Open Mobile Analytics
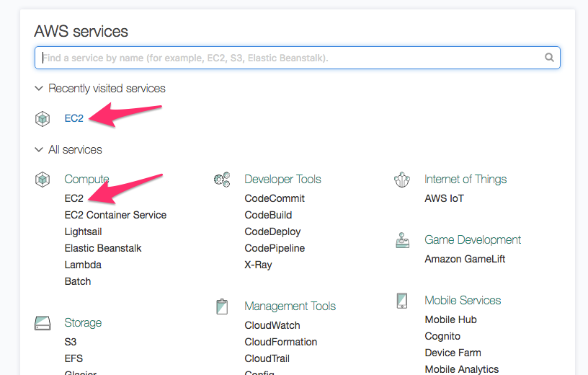The height and width of the screenshot is (375, 588). [x=462, y=369]
